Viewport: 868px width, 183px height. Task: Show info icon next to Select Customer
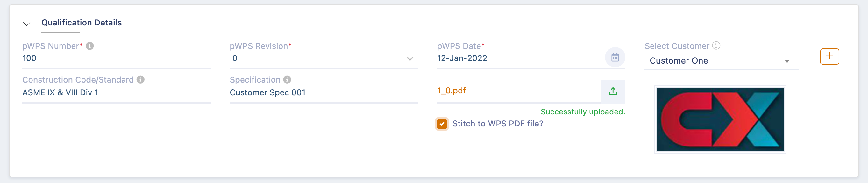[716, 45]
